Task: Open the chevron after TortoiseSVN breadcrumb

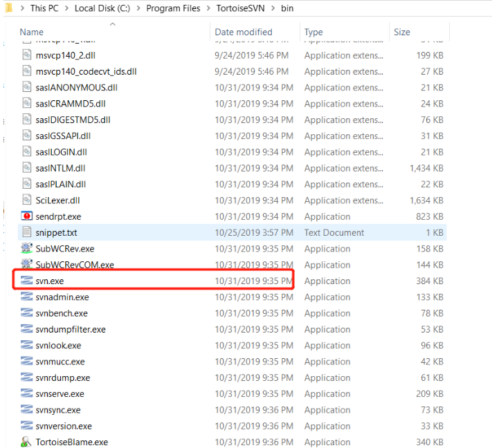Action: [274, 8]
